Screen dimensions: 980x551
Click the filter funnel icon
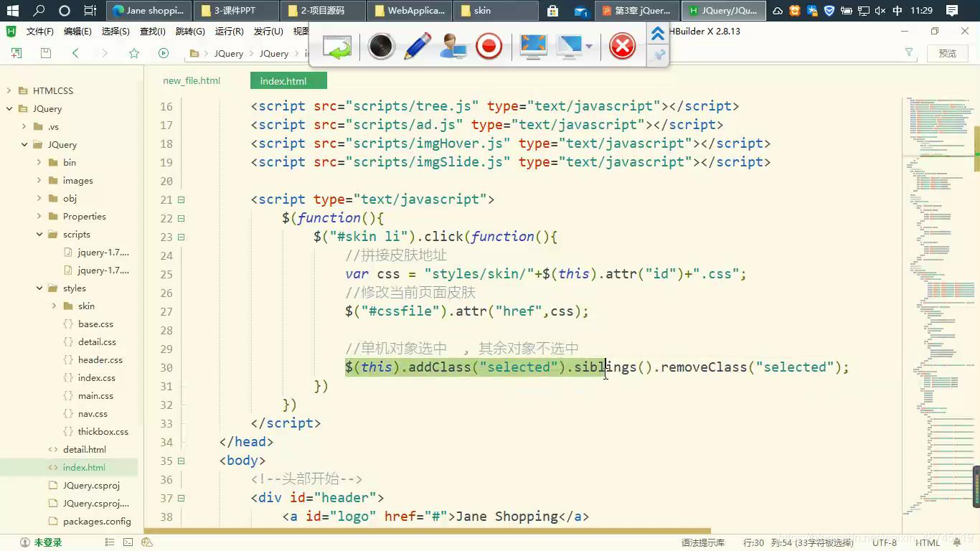point(909,52)
